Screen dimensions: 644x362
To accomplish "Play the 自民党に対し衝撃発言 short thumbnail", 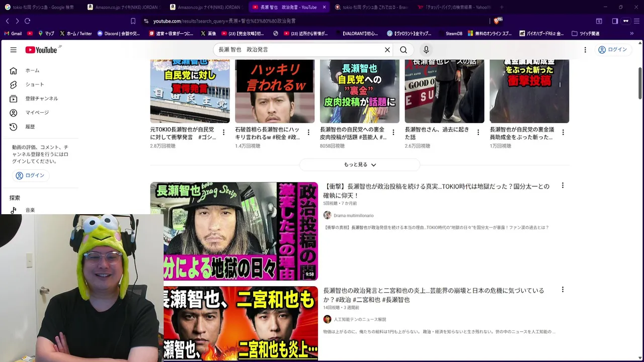I will coord(190,92).
